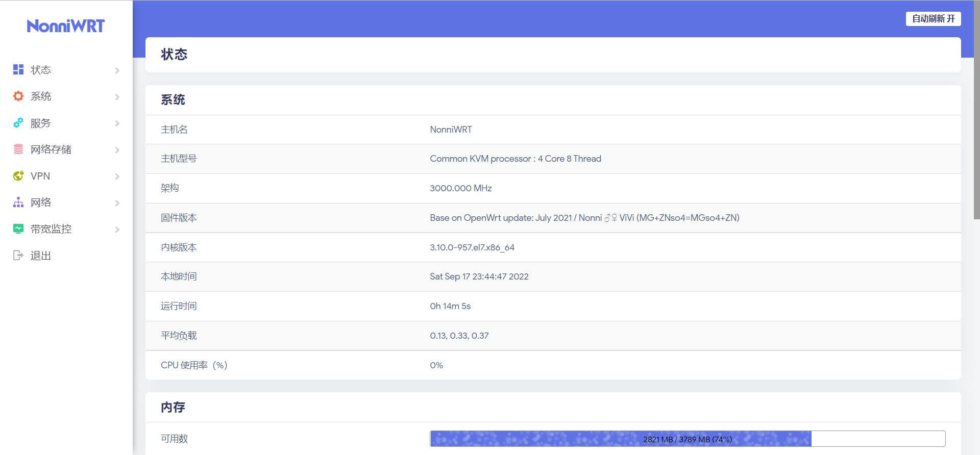Viewport: 980px width, 455px height.
Task: Click the Services cog icon
Action: [x=18, y=123]
